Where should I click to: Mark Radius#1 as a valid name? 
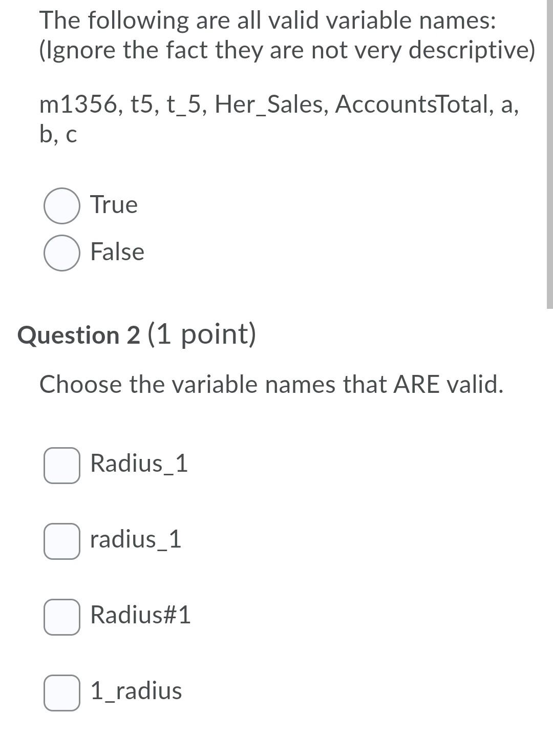(61, 617)
